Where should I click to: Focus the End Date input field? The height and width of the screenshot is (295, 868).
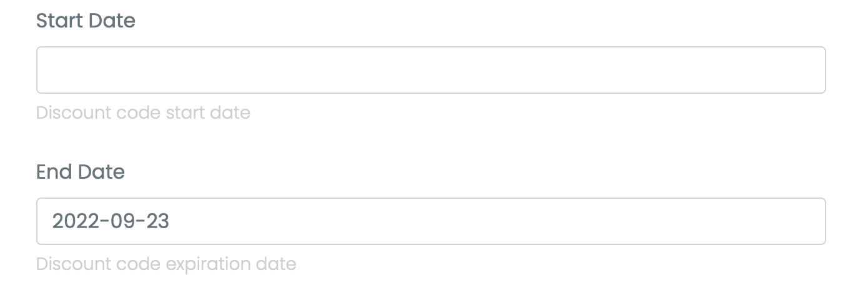point(431,221)
